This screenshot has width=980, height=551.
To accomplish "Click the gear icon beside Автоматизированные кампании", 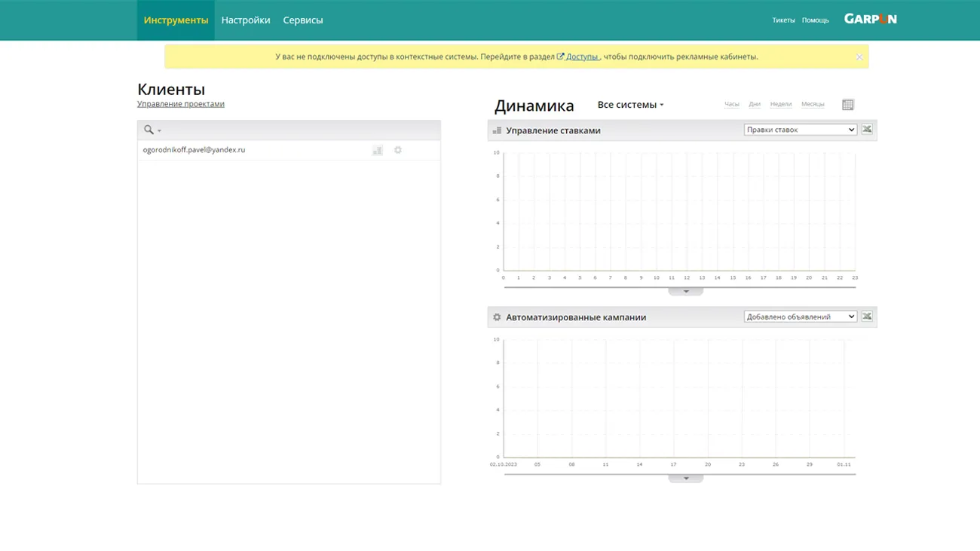I will 497,317.
